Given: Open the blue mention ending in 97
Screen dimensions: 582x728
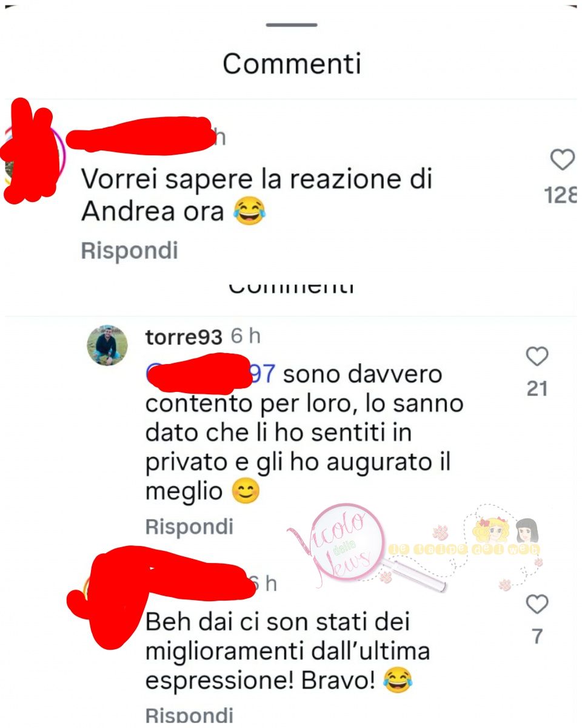Looking at the screenshot, I should pyautogui.click(x=210, y=374).
